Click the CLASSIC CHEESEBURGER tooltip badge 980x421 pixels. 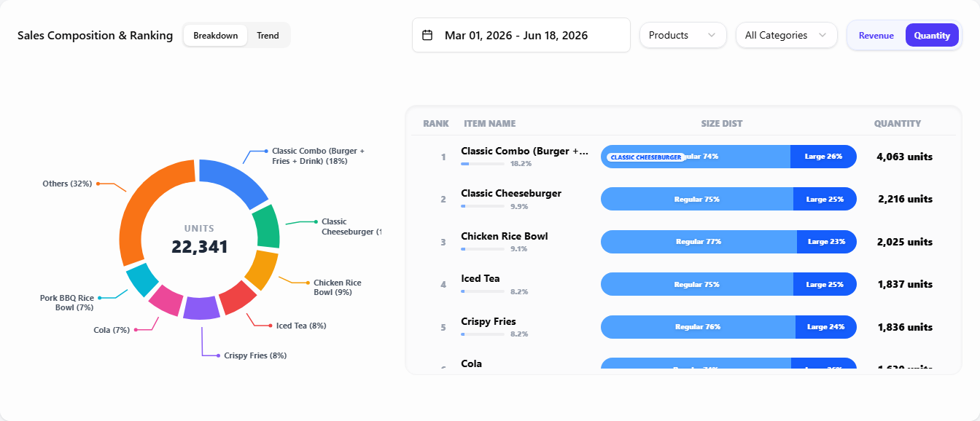pyautogui.click(x=646, y=157)
